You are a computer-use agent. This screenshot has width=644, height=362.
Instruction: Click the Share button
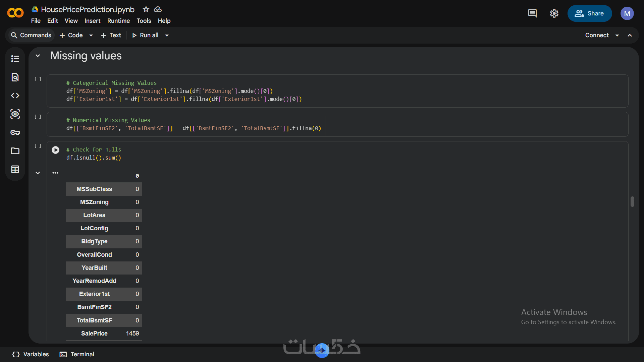589,13
